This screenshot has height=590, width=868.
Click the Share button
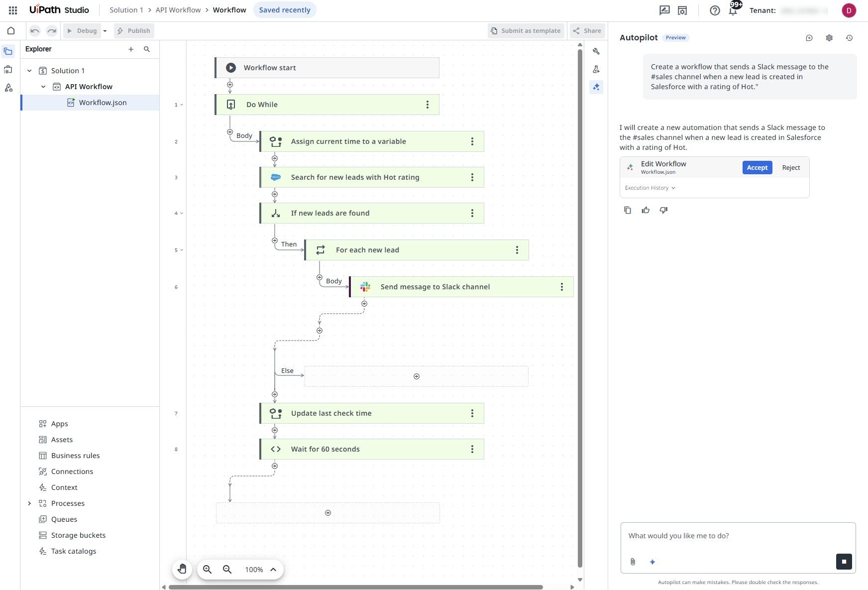pos(587,31)
